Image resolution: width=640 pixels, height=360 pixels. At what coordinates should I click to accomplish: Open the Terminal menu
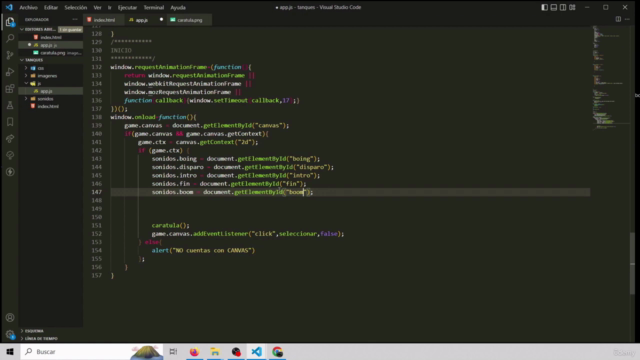153,7
